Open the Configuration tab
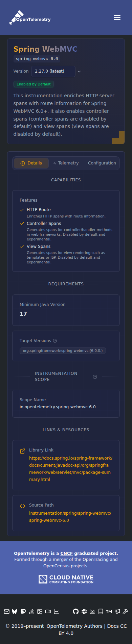The height and width of the screenshot is (644, 132). pyautogui.click(x=102, y=163)
